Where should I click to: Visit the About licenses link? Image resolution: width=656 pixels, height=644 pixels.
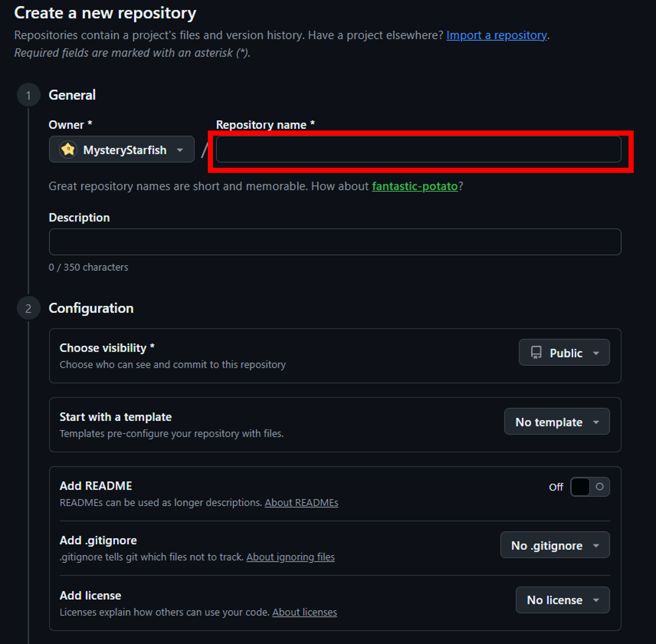[305, 613]
